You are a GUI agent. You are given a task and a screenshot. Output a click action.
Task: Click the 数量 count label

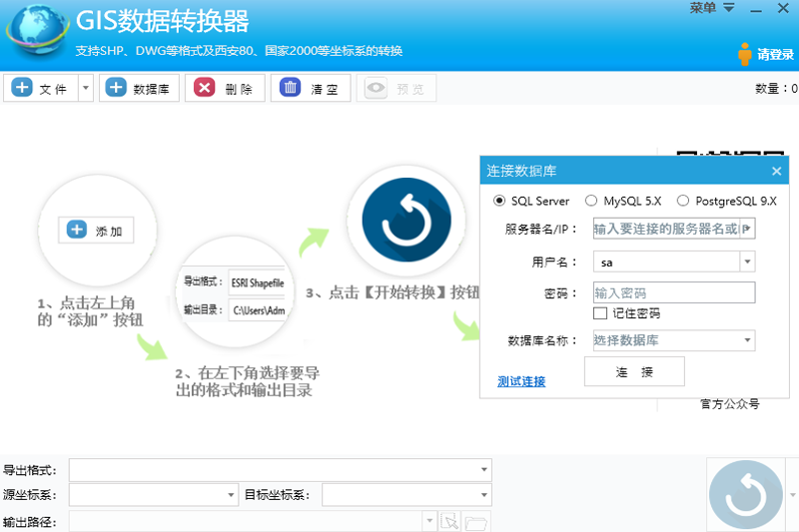click(x=776, y=88)
